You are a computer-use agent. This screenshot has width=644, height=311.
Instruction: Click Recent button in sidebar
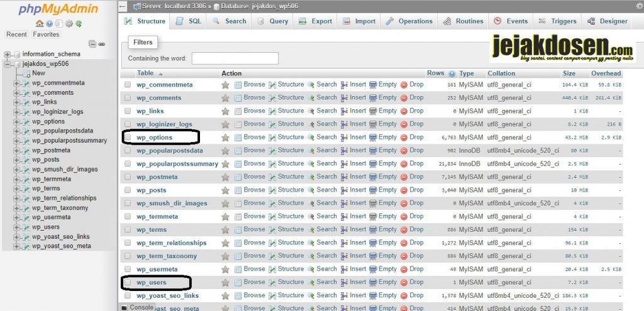(17, 35)
